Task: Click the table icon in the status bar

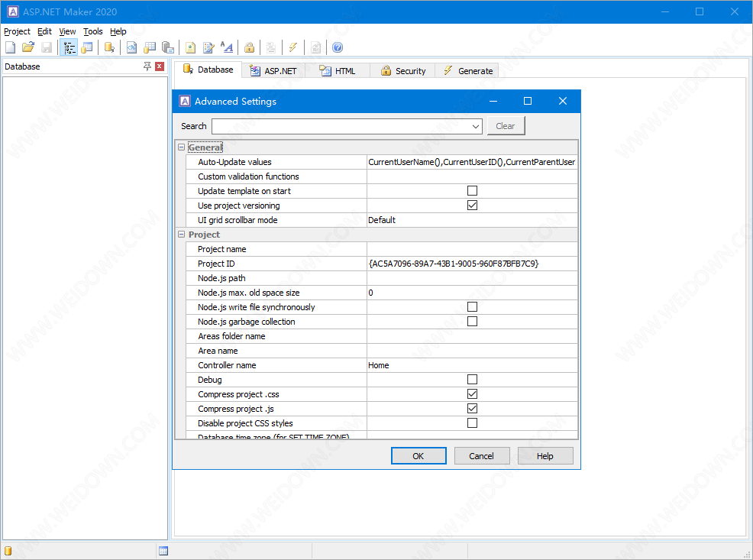Action: pyautogui.click(x=163, y=551)
